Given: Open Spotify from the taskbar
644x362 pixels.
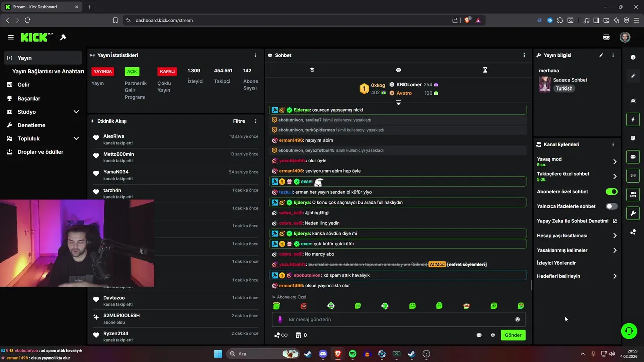Looking at the screenshot, I should tap(353, 354).
